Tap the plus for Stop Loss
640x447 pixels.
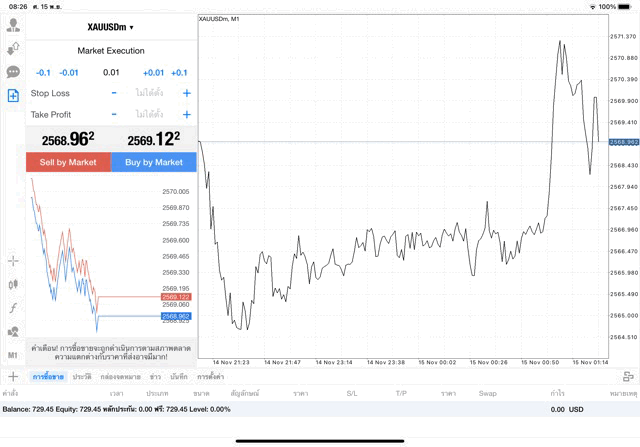point(187,93)
